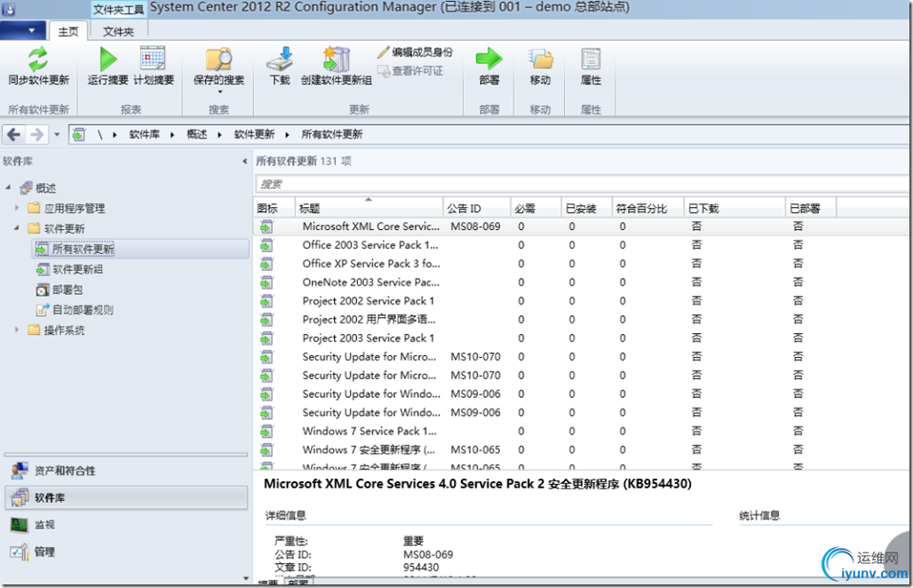Switch to the 主页 ribbon tab
This screenshot has width=913, height=588.
pyautogui.click(x=68, y=31)
